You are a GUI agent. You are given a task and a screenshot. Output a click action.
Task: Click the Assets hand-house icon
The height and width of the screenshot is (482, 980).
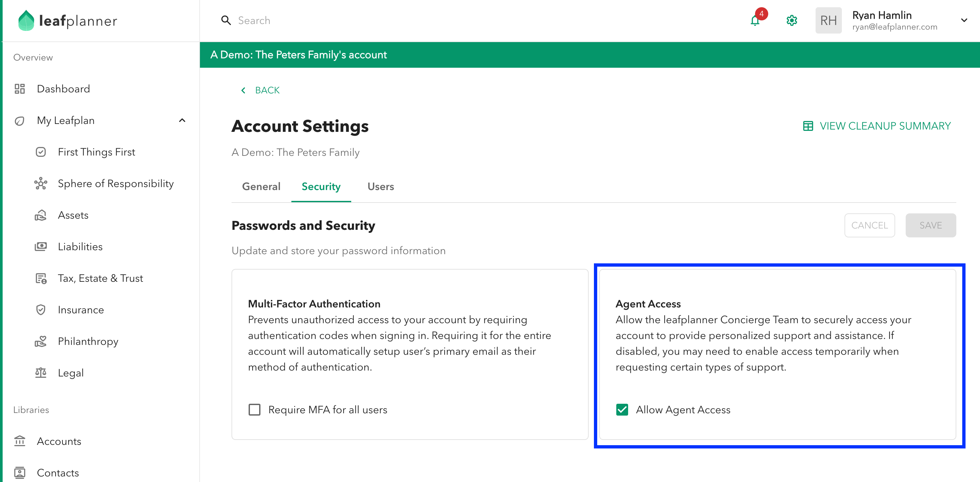[x=41, y=215]
